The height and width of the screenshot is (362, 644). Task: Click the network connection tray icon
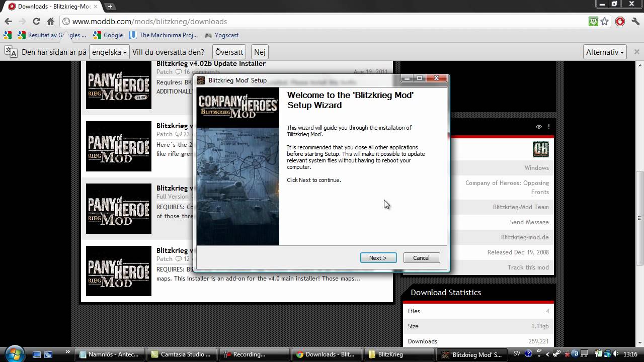coord(607,353)
